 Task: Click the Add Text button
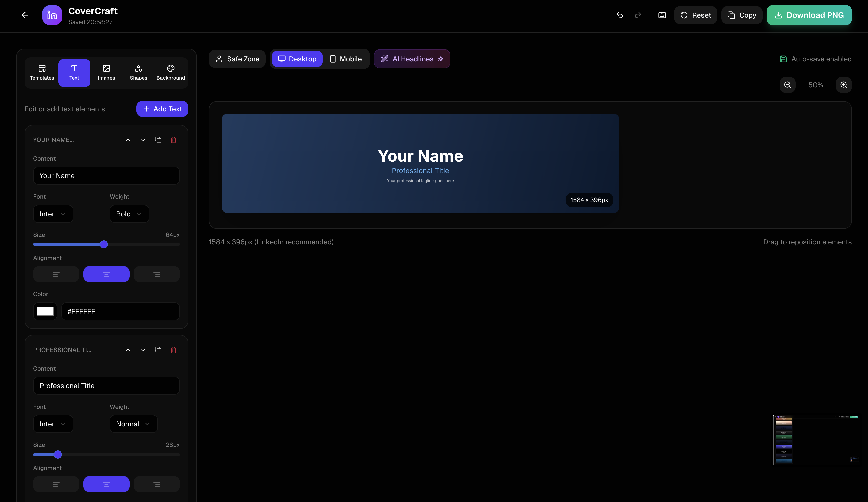click(x=162, y=109)
